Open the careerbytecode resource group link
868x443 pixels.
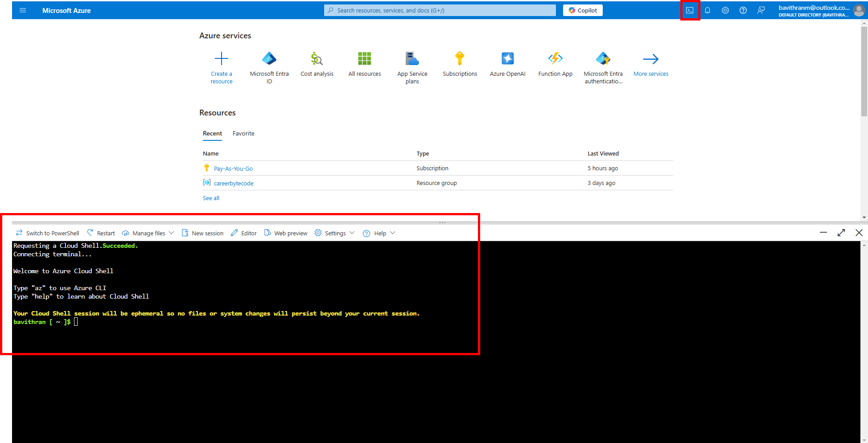(x=234, y=183)
